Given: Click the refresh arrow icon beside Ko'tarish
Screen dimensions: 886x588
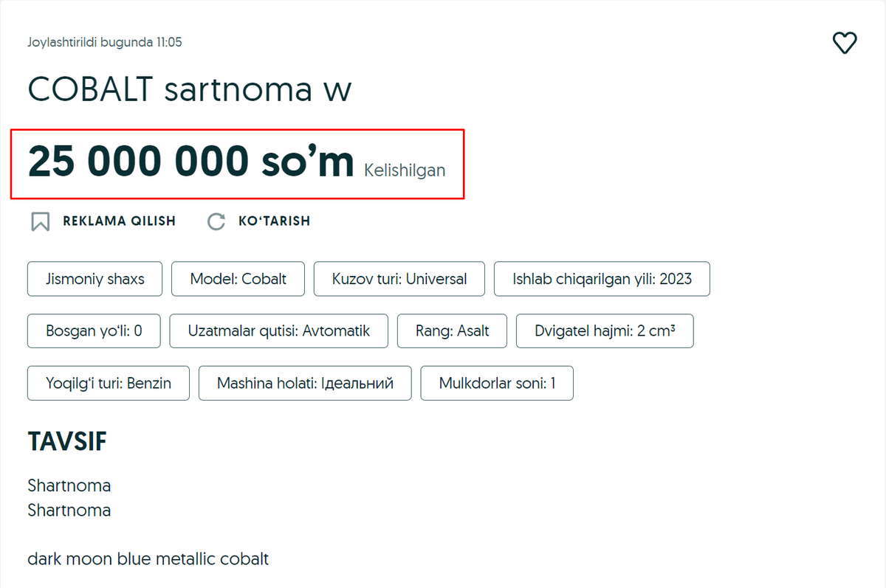Looking at the screenshot, I should pyautogui.click(x=216, y=221).
